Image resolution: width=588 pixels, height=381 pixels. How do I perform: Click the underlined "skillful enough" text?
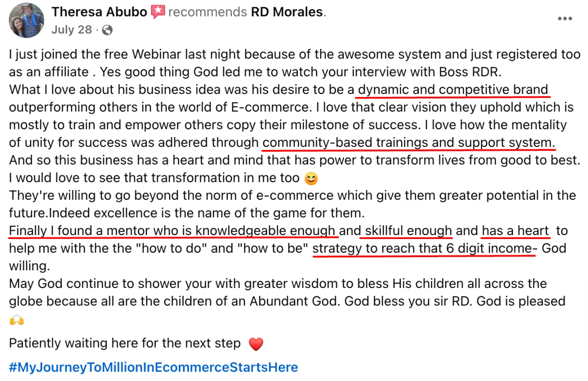pyautogui.click(x=409, y=230)
